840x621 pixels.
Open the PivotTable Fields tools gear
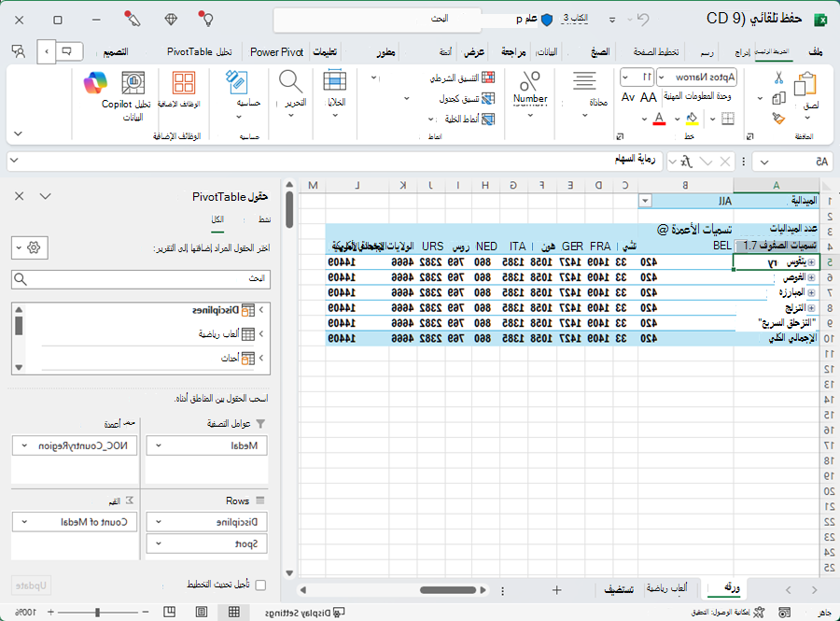[x=30, y=248]
